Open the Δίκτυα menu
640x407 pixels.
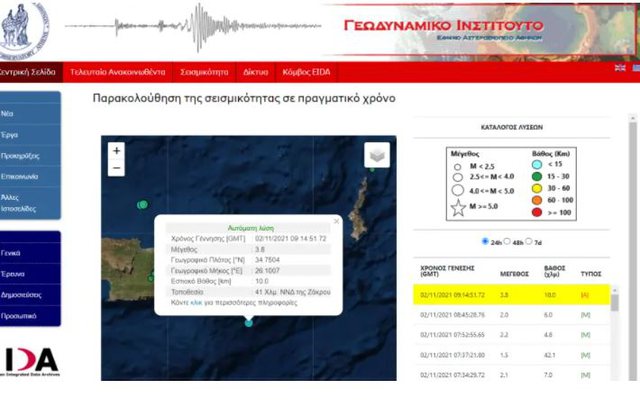(255, 72)
